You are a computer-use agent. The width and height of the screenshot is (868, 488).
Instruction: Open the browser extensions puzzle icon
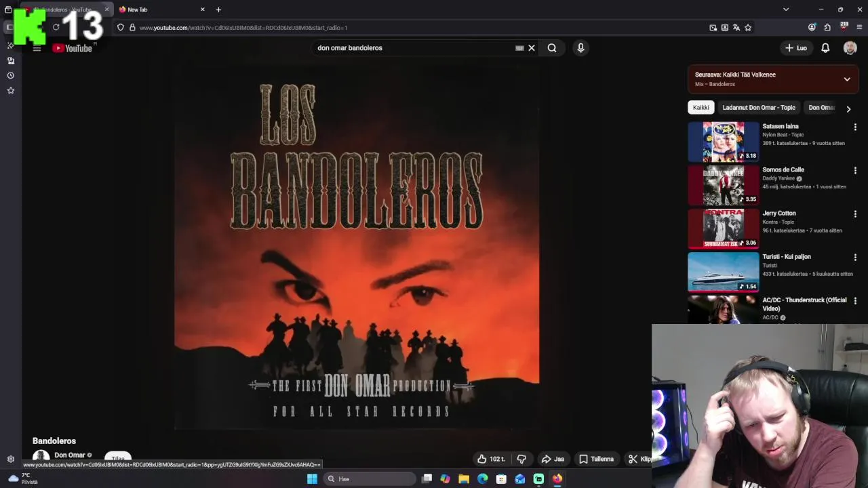click(x=827, y=28)
